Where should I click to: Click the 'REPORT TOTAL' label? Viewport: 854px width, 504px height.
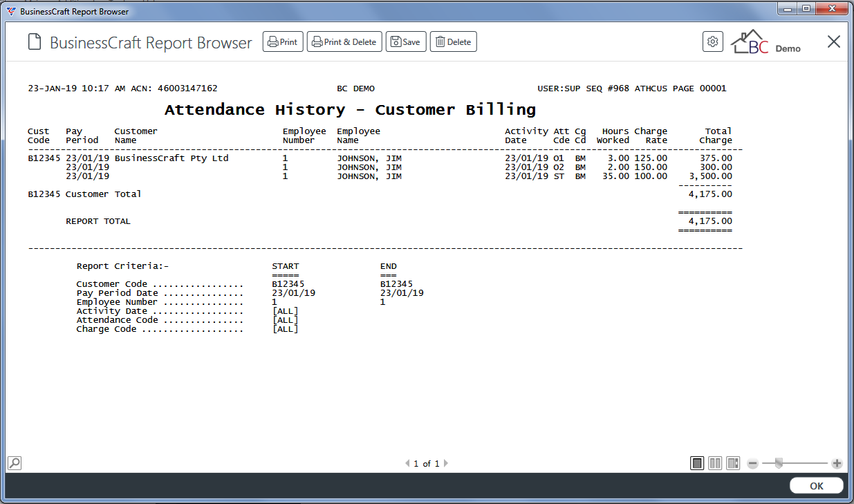pyautogui.click(x=98, y=221)
